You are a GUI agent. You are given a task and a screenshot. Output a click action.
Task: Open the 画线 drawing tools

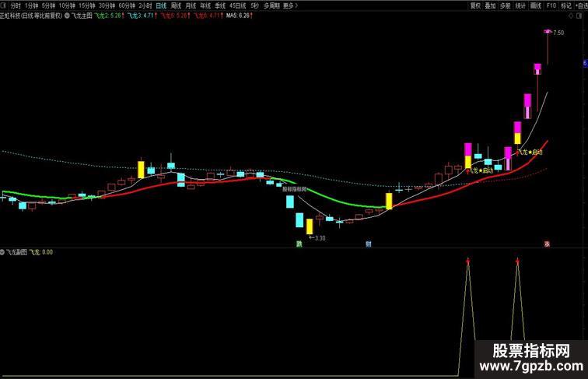click(536, 5)
